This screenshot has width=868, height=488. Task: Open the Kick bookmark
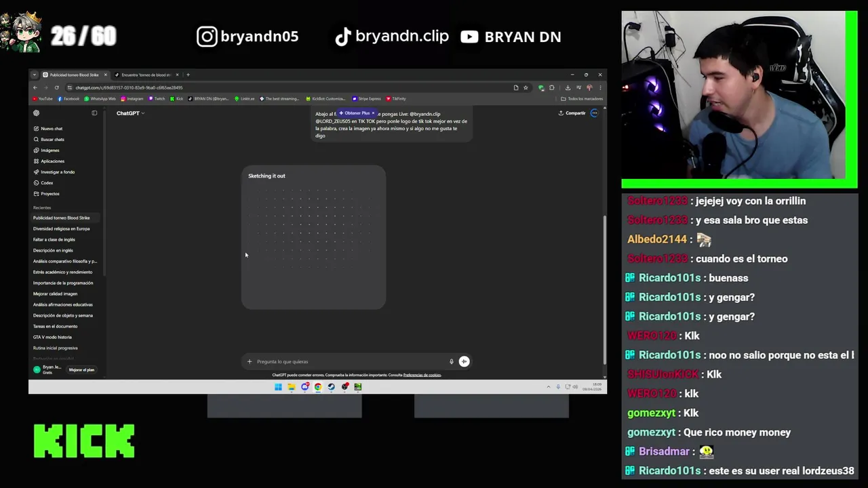click(177, 99)
